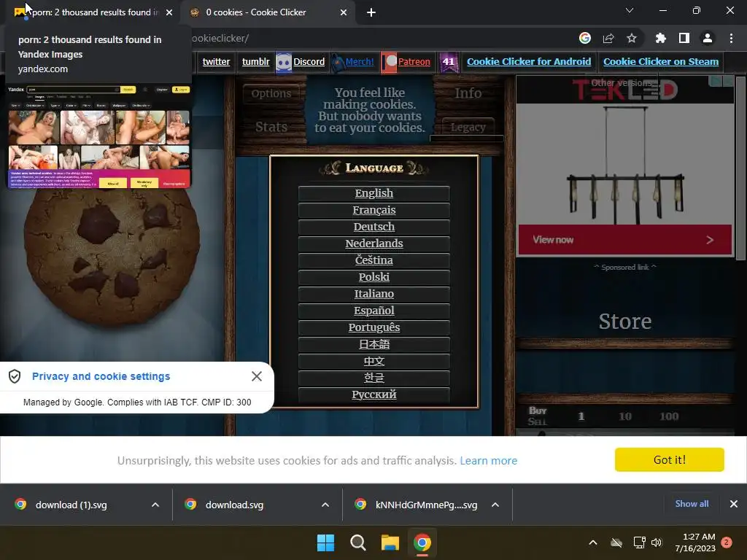Viewport: 747px width, 560px height.
Task: Click the Discord icon link
Action: pos(284,63)
